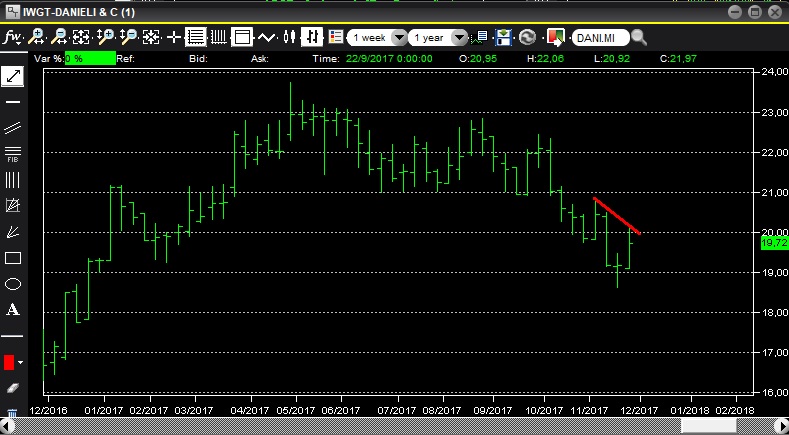
Task: Zoom out horizontally with the magnifier minus
Action: [59, 37]
